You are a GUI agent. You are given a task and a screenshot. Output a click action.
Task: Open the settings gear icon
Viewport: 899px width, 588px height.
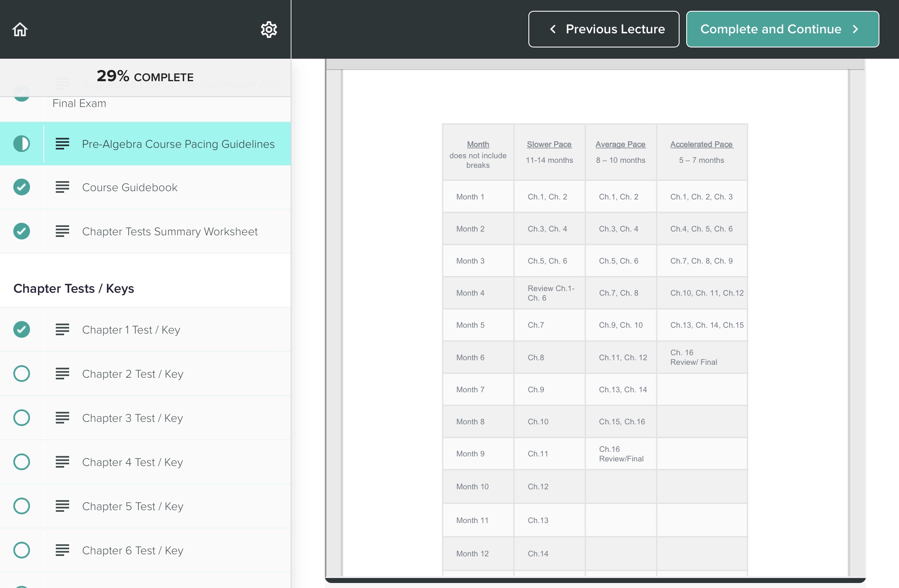[269, 30]
